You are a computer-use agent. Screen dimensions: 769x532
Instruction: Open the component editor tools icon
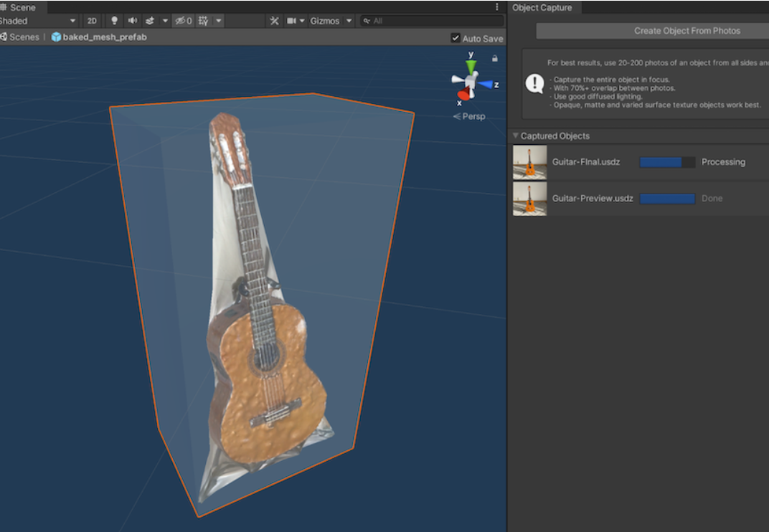(x=274, y=21)
